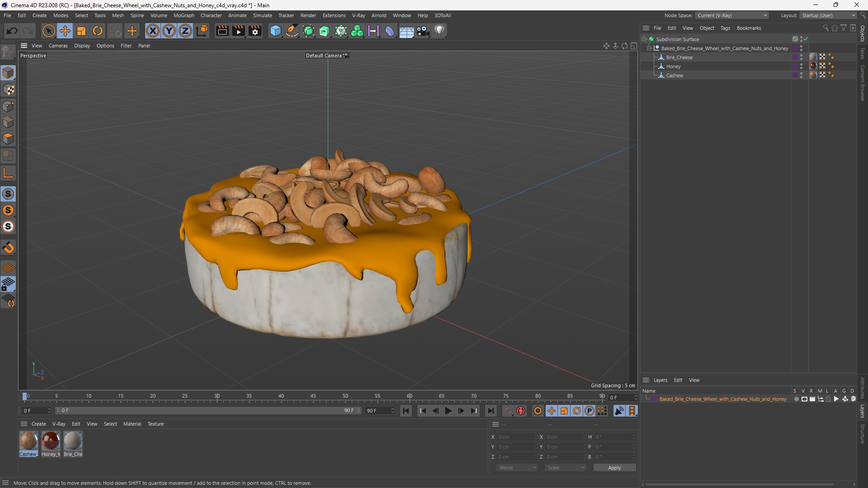Screen dimensions: 868x488
Task: Click the object search magnifier icon
Action: click(x=826, y=28)
